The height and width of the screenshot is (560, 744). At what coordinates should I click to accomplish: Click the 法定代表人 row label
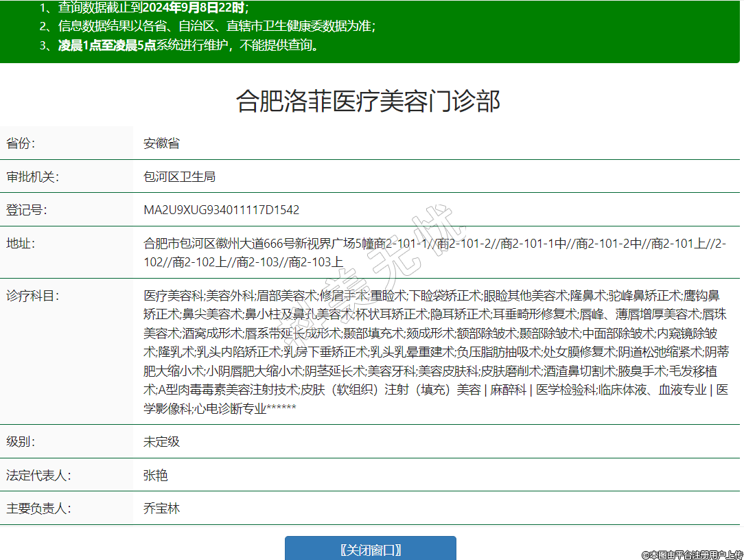(x=38, y=475)
